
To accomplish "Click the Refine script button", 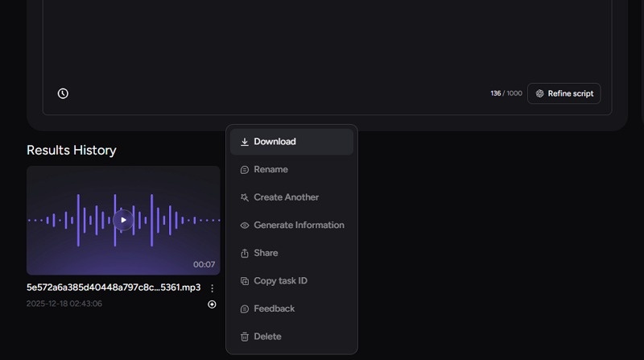I will pos(564,93).
